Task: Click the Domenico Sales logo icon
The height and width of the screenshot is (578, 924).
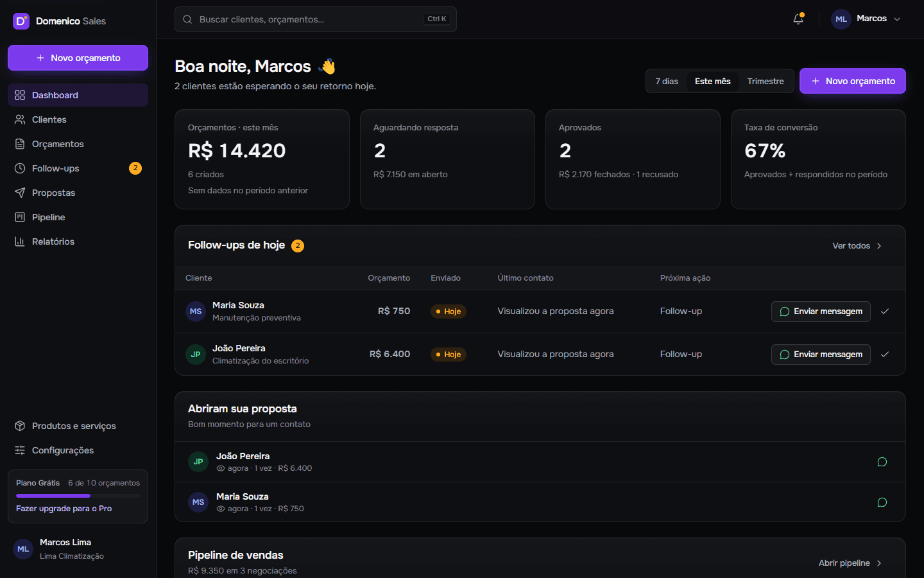Action: point(21,21)
